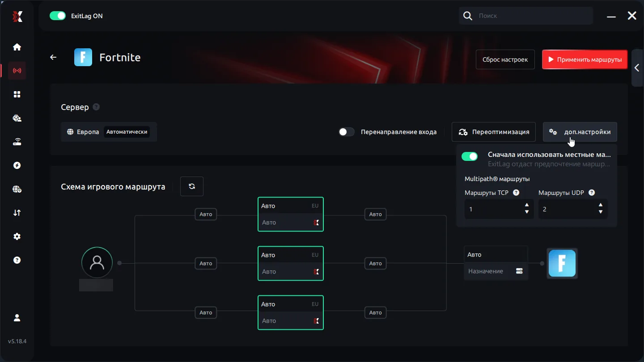Toggle Перенаправление входа switch
Viewport: 644px width, 362px height.
[x=346, y=132]
